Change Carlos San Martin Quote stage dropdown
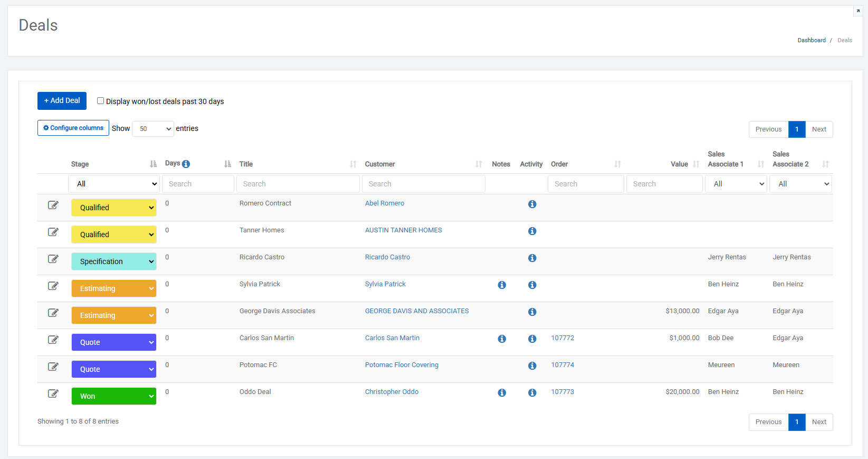This screenshot has width=868, height=459. (114, 342)
